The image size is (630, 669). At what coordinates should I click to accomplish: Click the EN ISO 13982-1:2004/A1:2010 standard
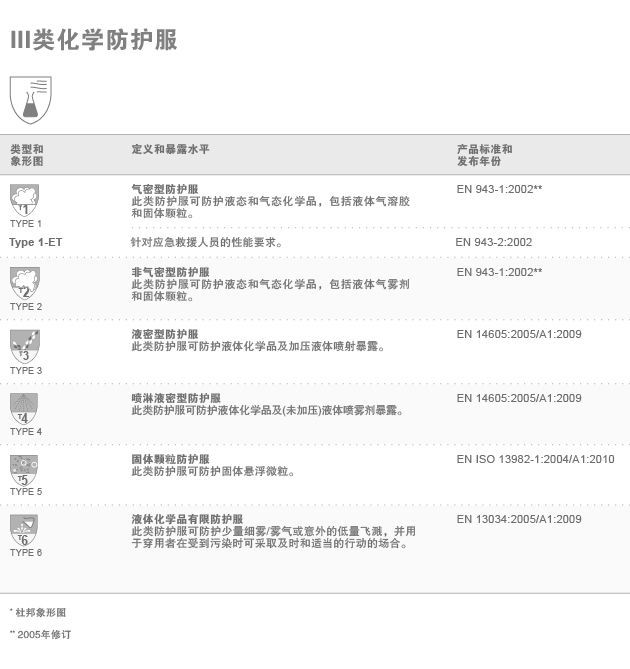click(x=535, y=459)
